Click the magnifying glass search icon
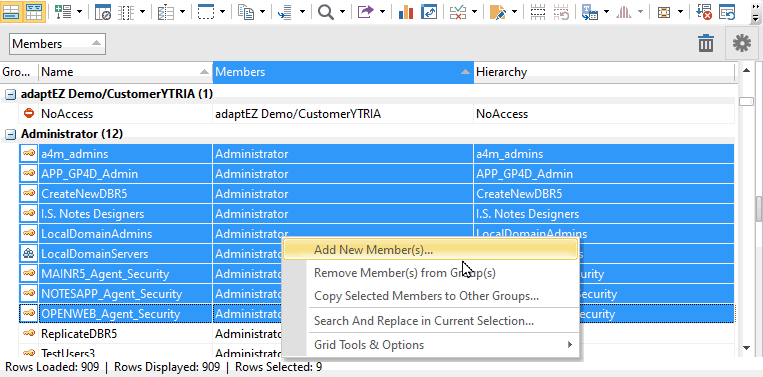Screen dimensions: 763x377 [x=326, y=12]
